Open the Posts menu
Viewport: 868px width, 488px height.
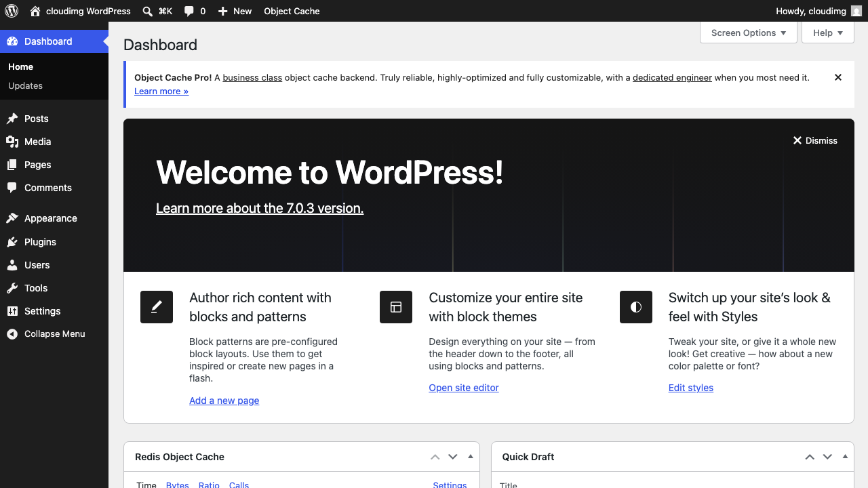pos(54,119)
